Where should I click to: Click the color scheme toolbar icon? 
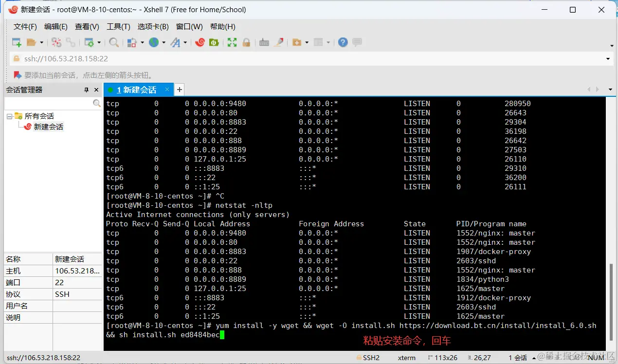tap(132, 42)
